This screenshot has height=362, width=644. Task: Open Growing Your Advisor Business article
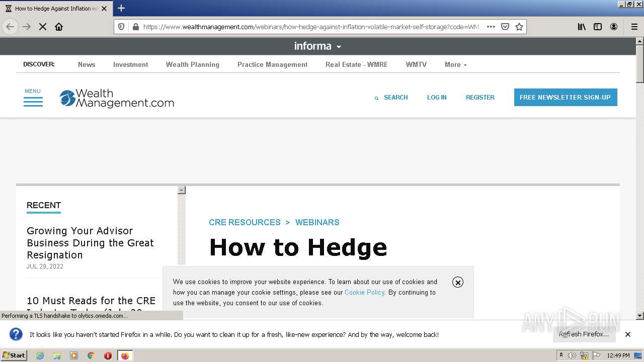[x=90, y=243]
